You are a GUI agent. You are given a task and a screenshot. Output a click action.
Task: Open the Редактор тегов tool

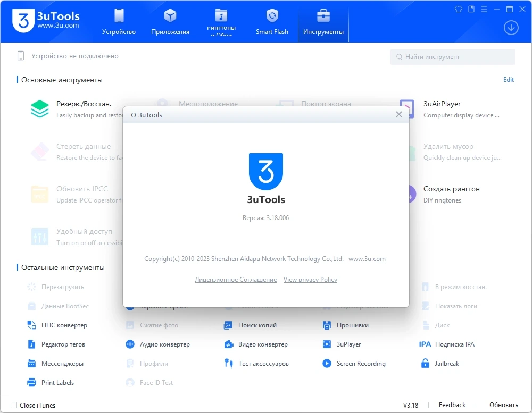coord(56,344)
